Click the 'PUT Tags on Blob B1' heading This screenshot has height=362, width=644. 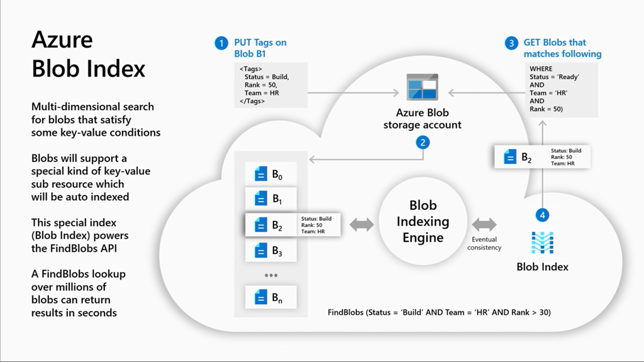click(x=260, y=48)
